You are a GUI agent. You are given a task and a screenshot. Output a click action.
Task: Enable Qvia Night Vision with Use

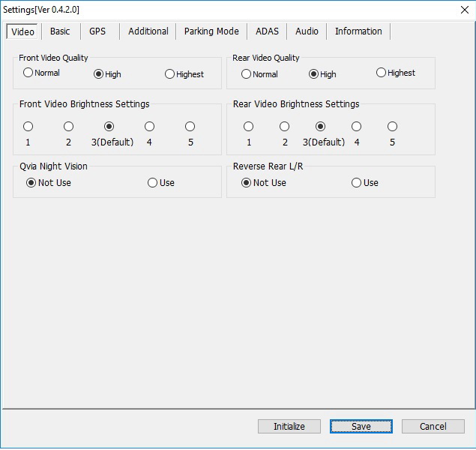[153, 183]
